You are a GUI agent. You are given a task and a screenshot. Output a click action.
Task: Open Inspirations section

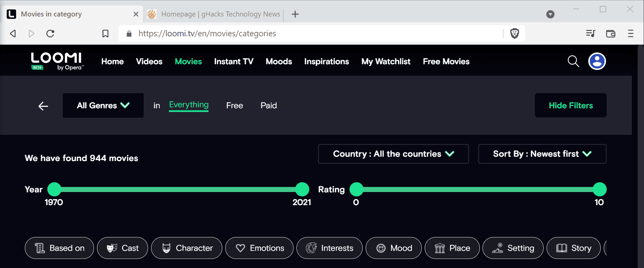(x=326, y=61)
